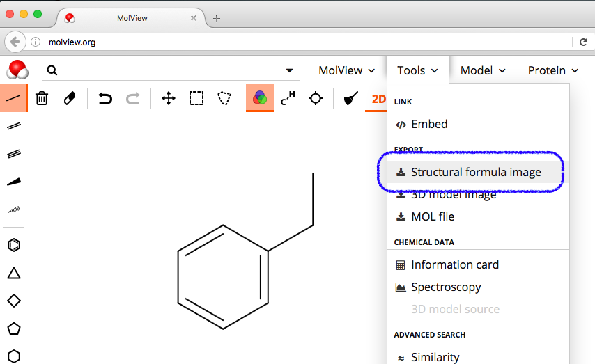Choose the wedge bond tool
The height and width of the screenshot is (364, 595).
(13, 182)
